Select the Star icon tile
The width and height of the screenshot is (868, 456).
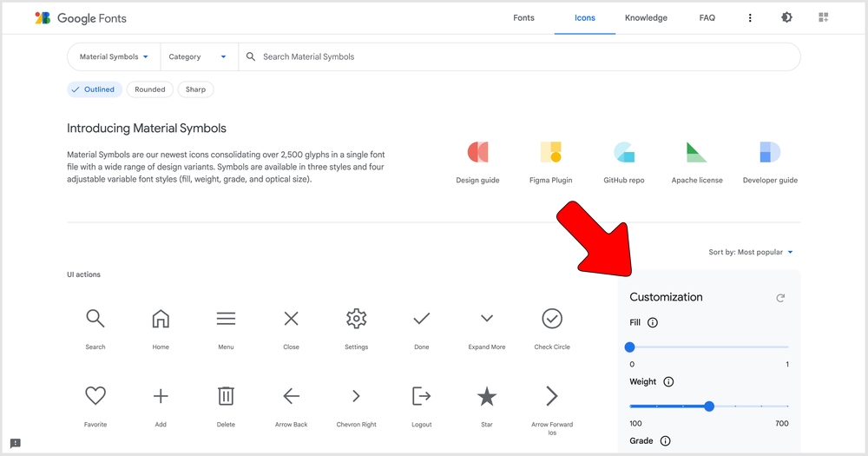pos(487,406)
